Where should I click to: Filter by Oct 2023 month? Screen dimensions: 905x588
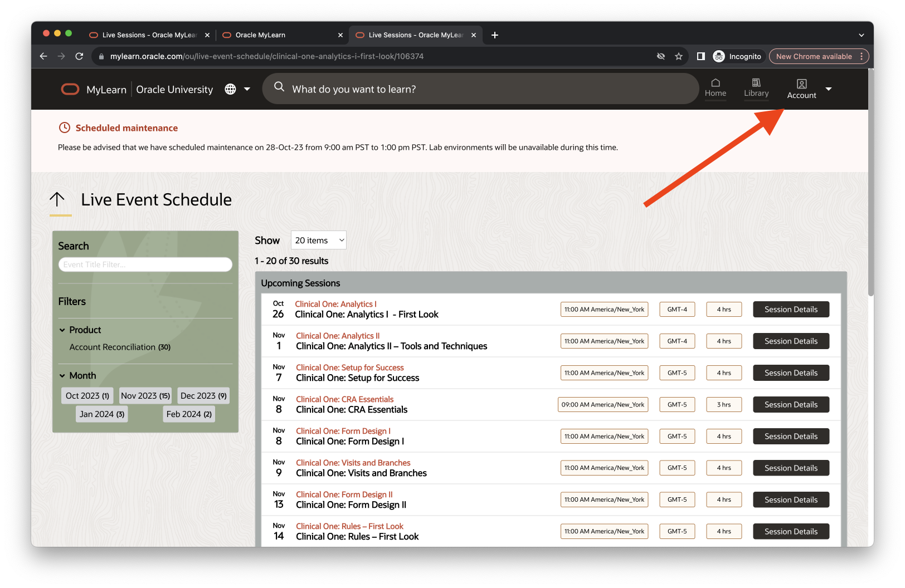coord(87,396)
